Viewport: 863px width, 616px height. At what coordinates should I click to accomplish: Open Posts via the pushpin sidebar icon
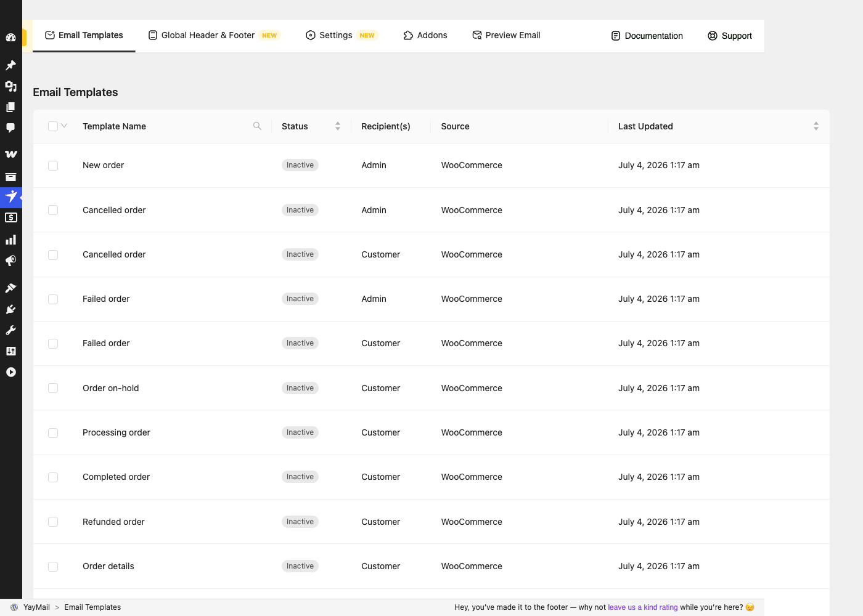click(10, 65)
